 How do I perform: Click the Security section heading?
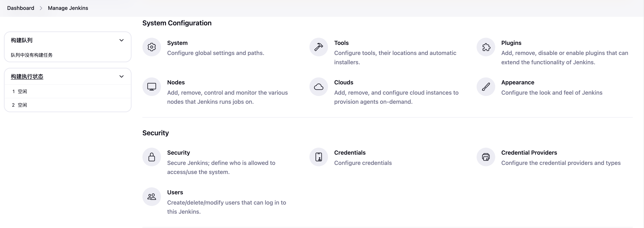pos(156,133)
